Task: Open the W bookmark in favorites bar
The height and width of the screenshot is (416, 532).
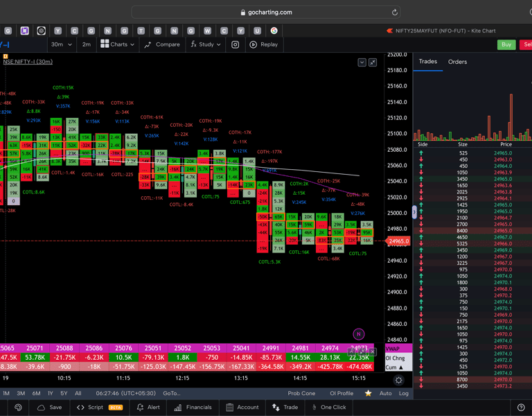Action: [x=207, y=31]
